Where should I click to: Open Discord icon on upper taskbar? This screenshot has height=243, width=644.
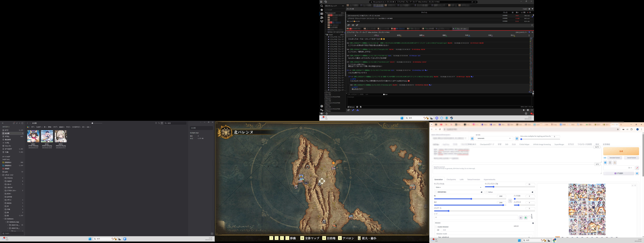(437, 118)
